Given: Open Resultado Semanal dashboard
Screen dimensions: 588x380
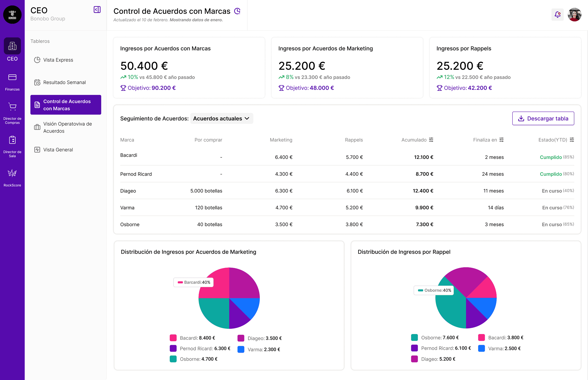Looking at the screenshot, I should (66, 82).
